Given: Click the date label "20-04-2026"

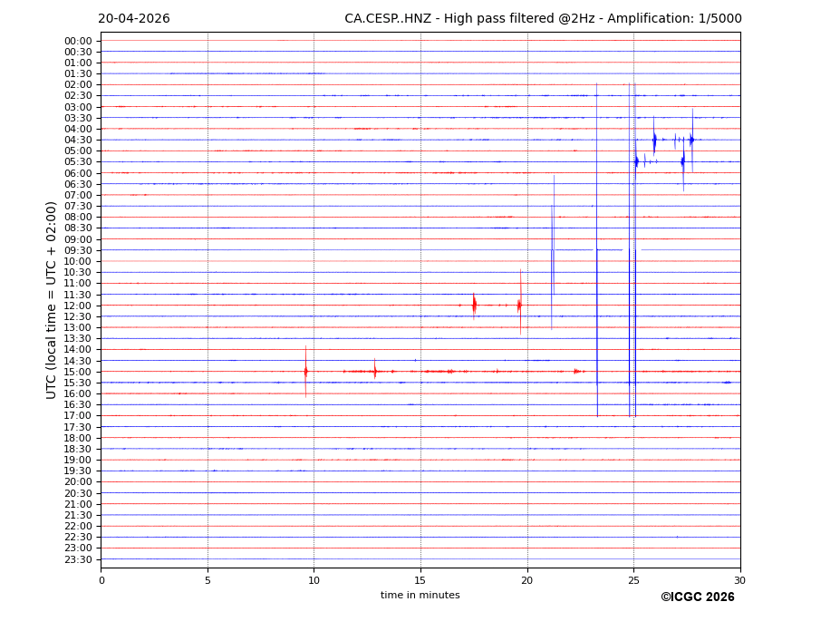Looking at the screenshot, I should click(x=134, y=19).
